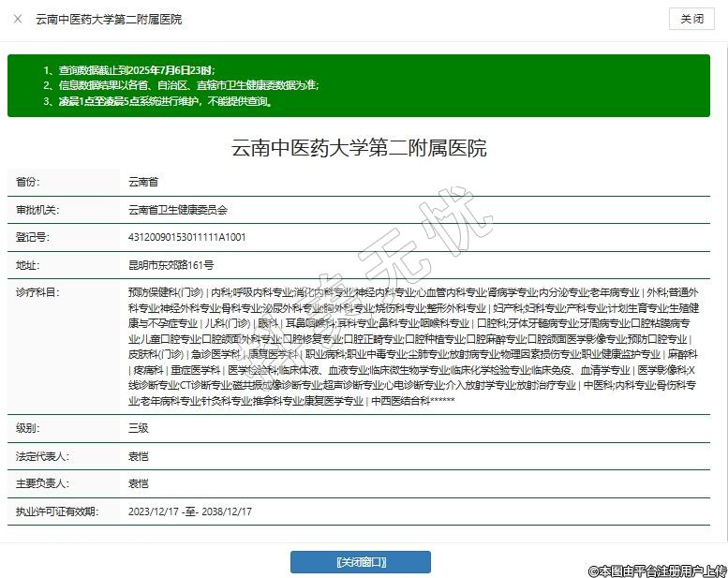
Task: Click the 级别 value 三级
Action: pyautogui.click(x=138, y=429)
